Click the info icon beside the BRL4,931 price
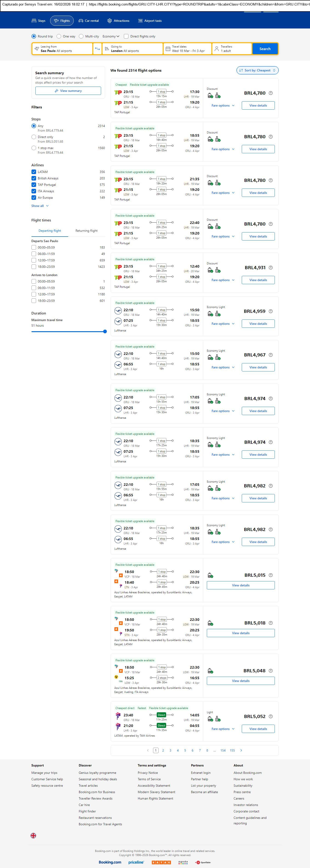Image resolution: width=310 pixels, height=868 pixels. [x=270, y=268]
